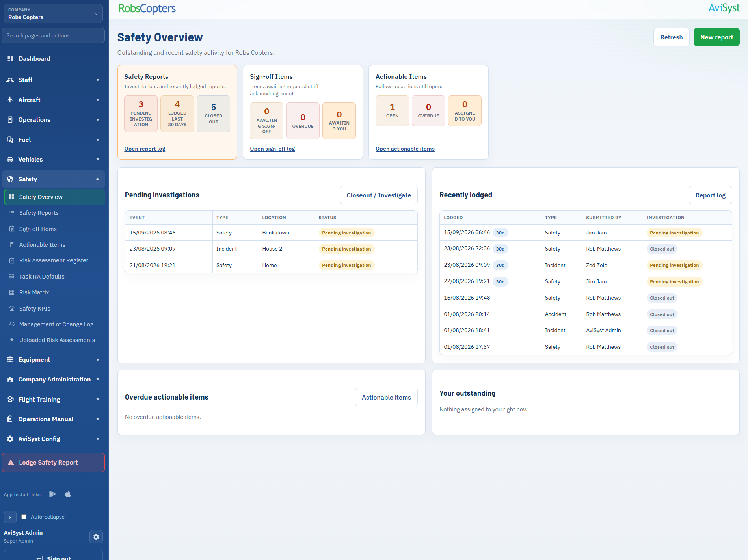The height and width of the screenshot is (560, 748).
Task: Click the Lodged Last 30 Days tile
Action: click(177, 113)
